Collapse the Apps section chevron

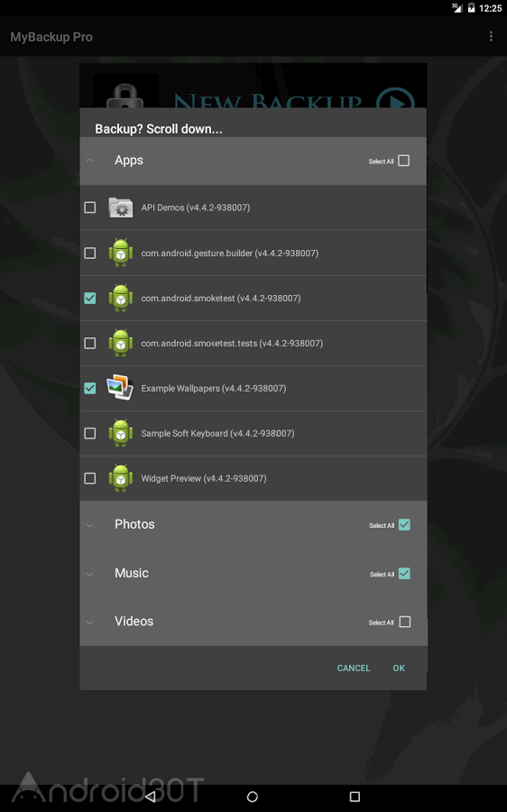89,161
